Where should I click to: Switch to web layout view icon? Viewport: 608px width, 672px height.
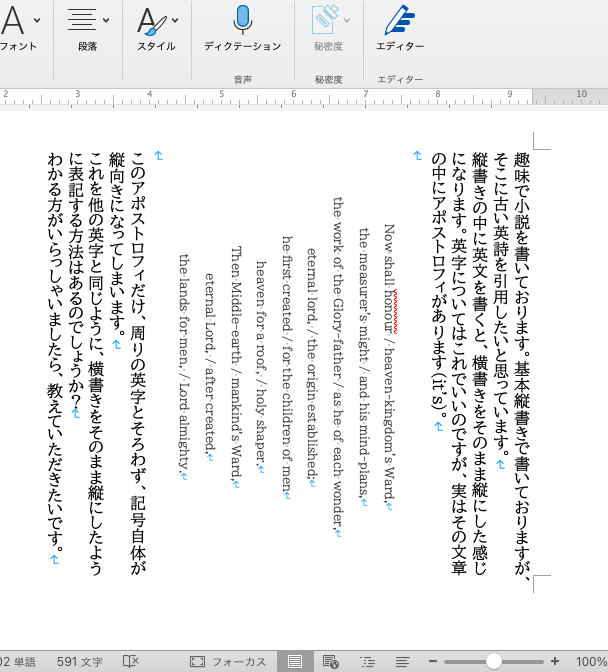pos(331,662)
